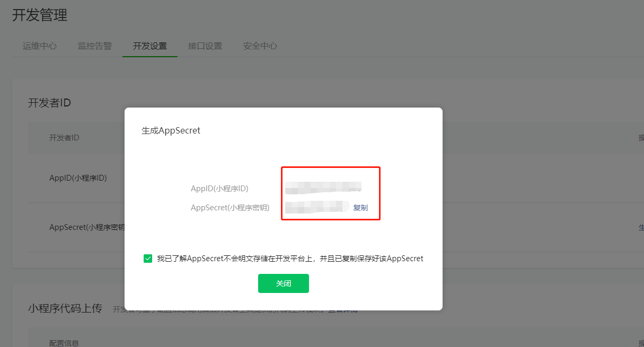This screenshot has width=644, height=347.
Task: Click the 配置信息 column header
Action: click(x=64, y=343)
